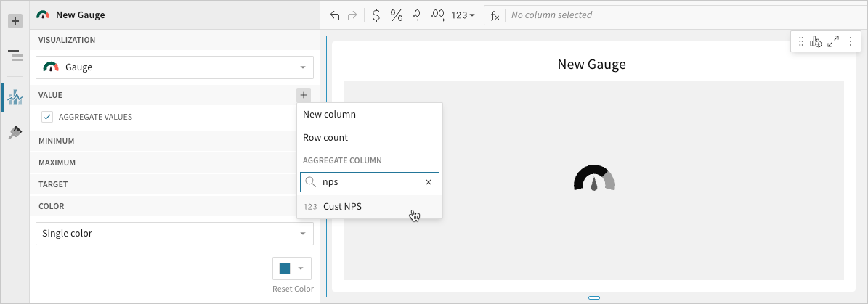Select Cust NPS from the column list
The width and height of the screenshot is (868, 304).
pyautogui.click(x=342, y=207)
